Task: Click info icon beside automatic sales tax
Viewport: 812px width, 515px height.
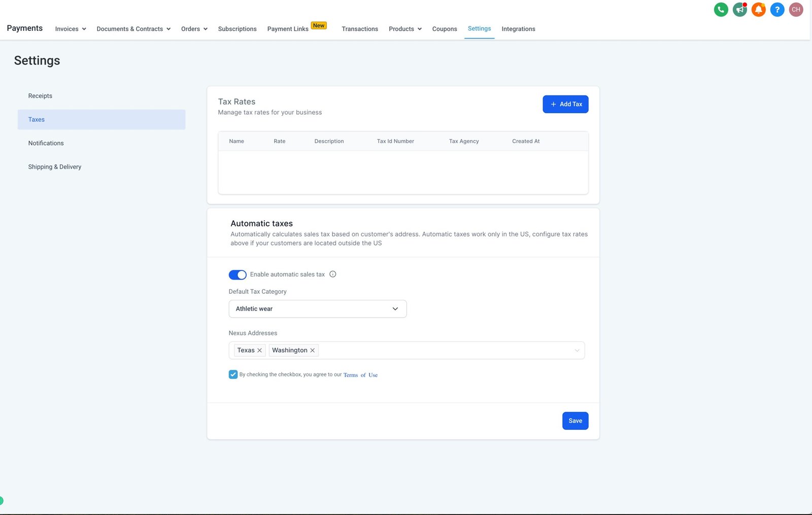Action: tap(333, 274)
